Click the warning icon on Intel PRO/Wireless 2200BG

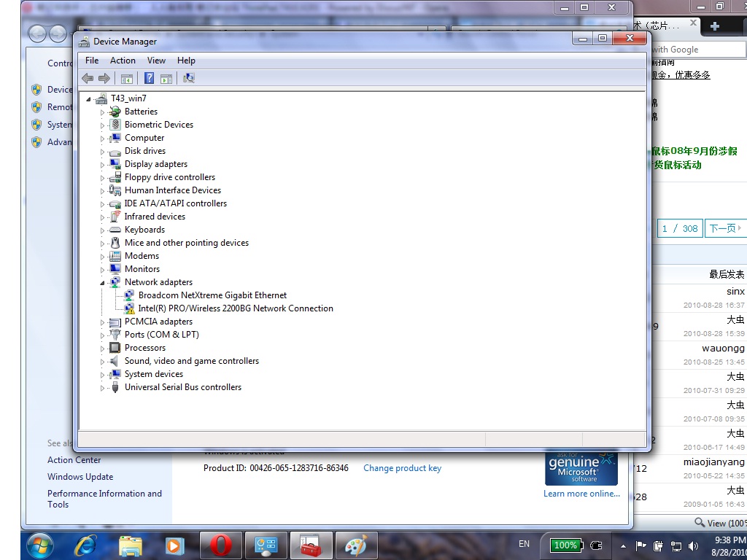click(129, 308)
